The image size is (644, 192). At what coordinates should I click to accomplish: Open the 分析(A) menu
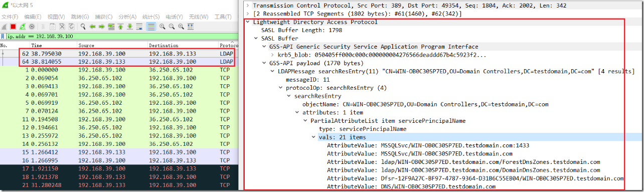click(x=127, y=17)
